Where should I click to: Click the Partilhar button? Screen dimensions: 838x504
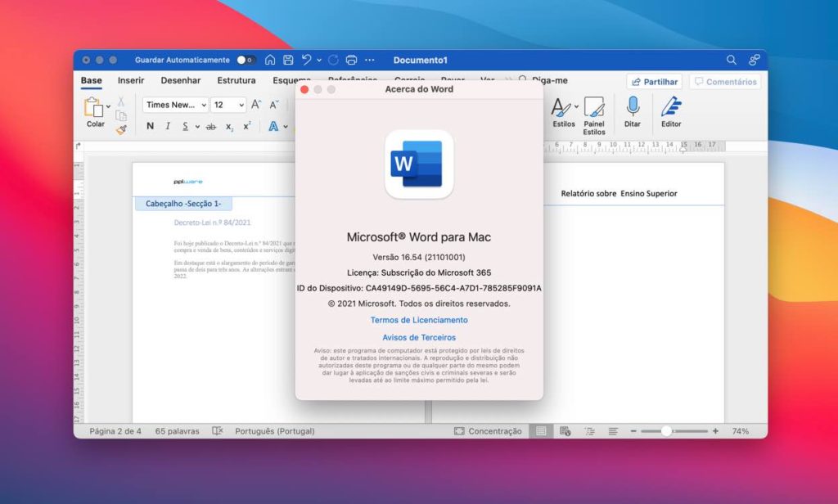pos(654,82)
